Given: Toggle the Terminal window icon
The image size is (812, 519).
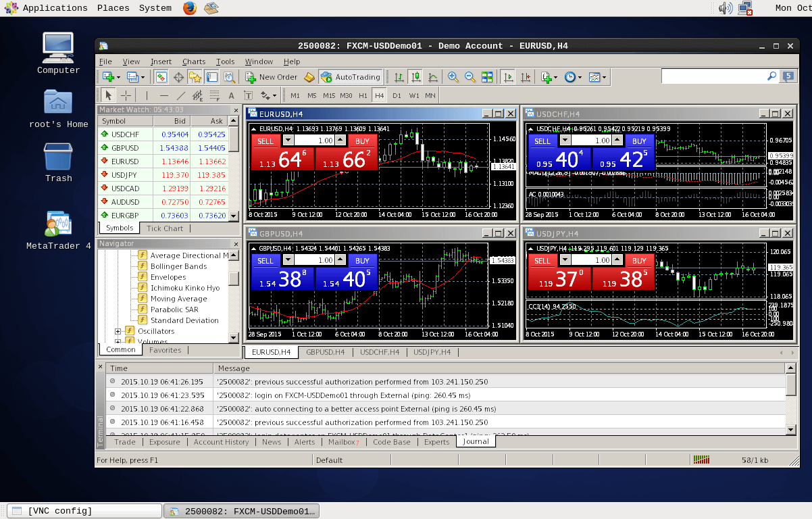Looking at the screenshot, I should pyautogui.click(x=212, y=77).
